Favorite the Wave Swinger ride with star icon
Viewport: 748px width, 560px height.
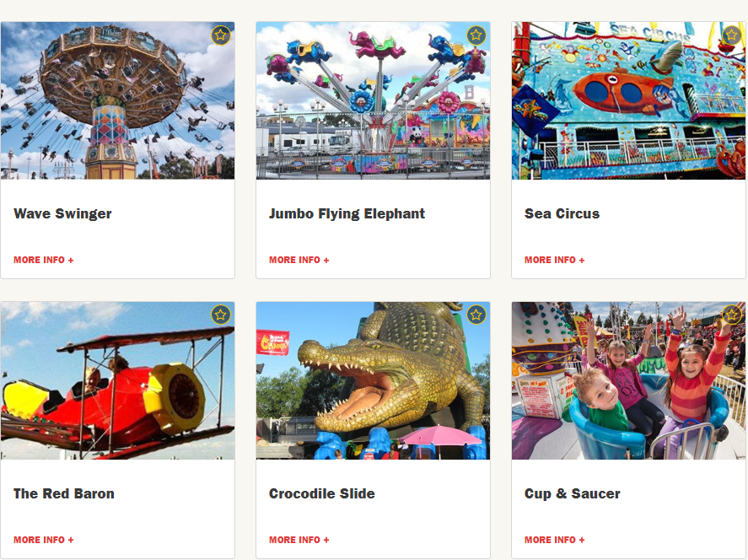[220, 35]
